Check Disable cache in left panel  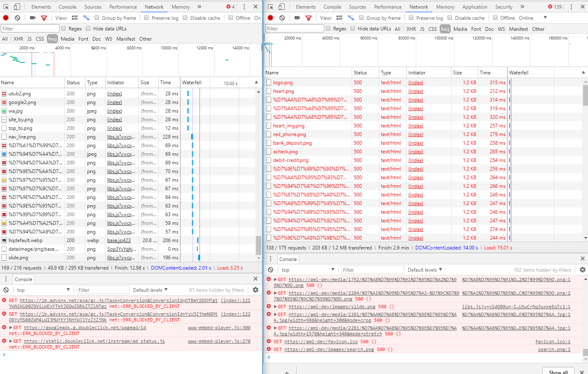[x=185, y=18]
